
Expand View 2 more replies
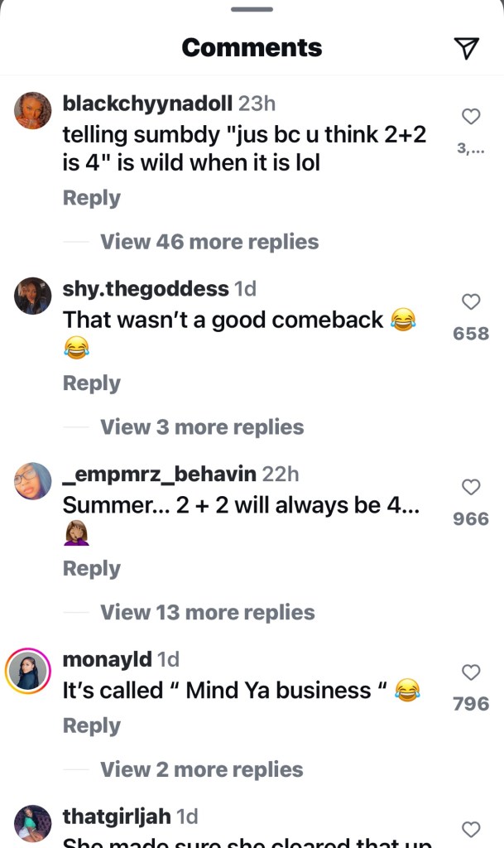tap(201, 769)
